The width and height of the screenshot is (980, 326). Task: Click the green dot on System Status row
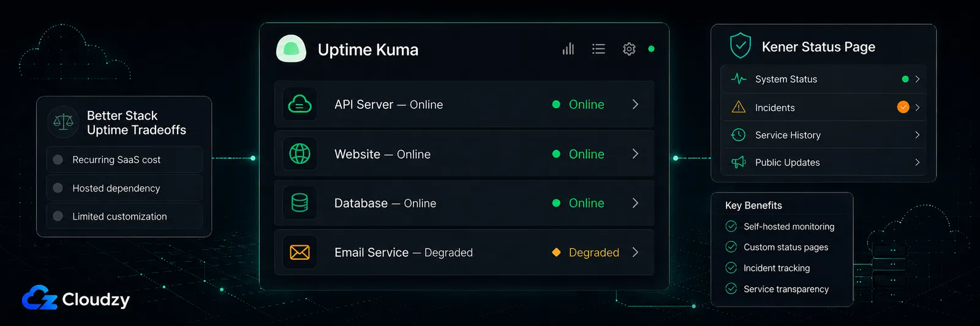[x=905, y=79]
